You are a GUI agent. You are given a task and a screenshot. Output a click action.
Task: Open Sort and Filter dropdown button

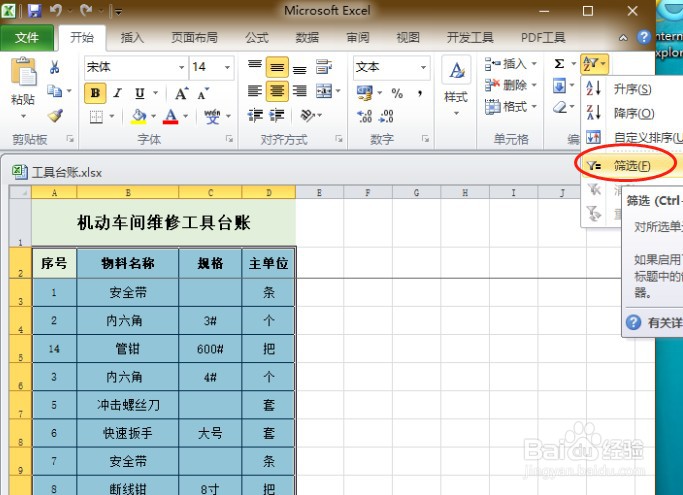point(594,64)
